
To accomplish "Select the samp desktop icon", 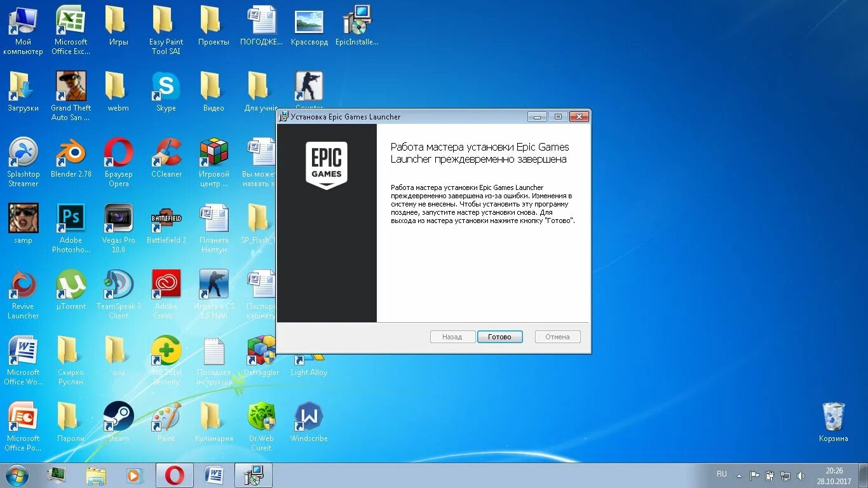I will click(24, 224).
